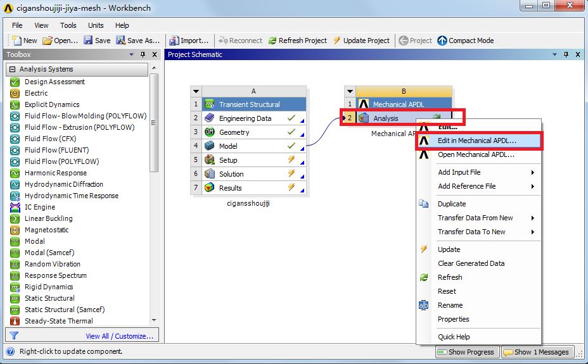The height and width of the screenshot is (364, 588).
Task: Click the New project toolbar button
Action: tap(24, 41)
